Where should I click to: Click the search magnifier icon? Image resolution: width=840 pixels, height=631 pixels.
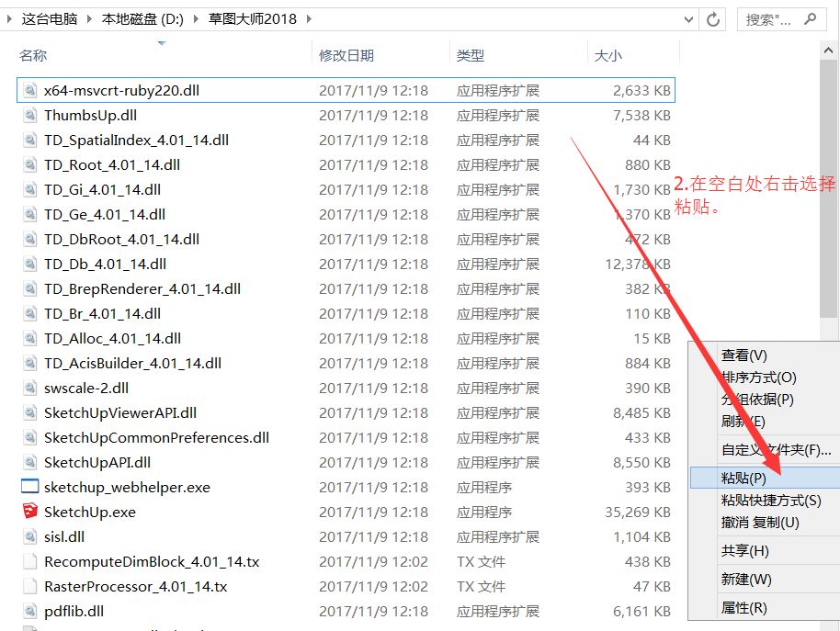click(x=810, y=18)
